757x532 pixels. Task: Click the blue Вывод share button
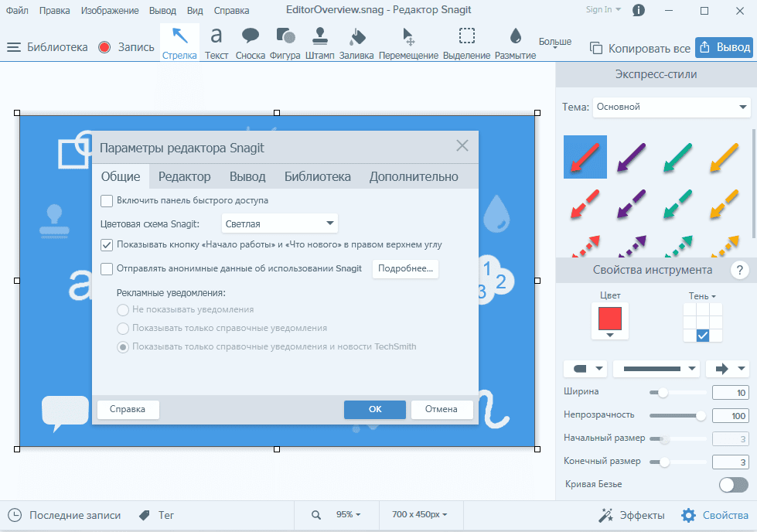(x=725, y=47)
